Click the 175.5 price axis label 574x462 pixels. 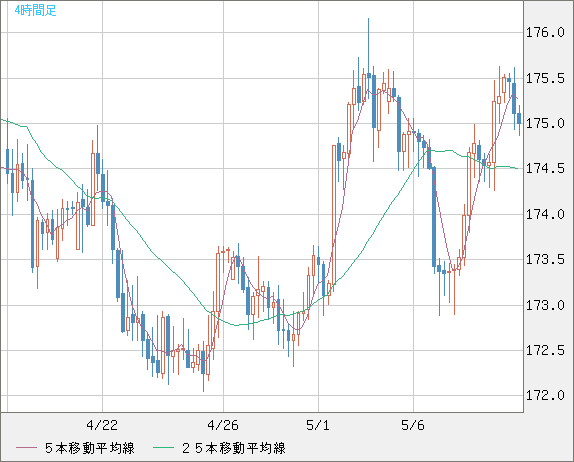(x=545, y=78)
